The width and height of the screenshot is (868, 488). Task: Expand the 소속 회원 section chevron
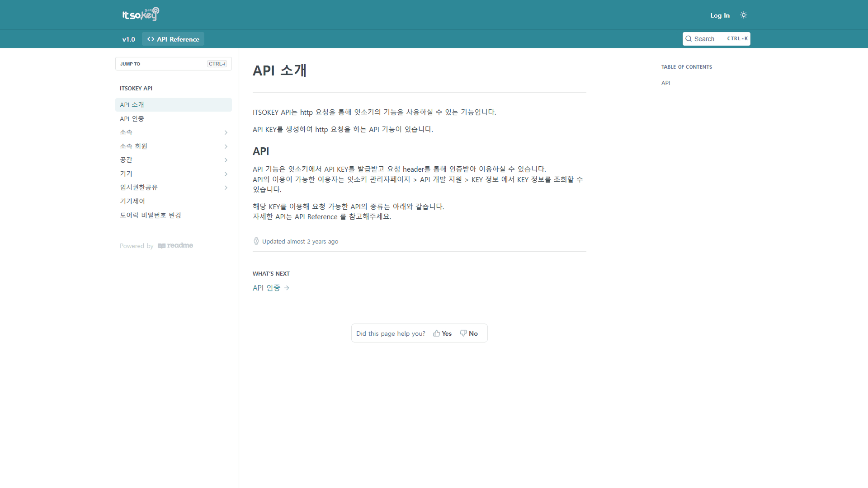[226, 146]
